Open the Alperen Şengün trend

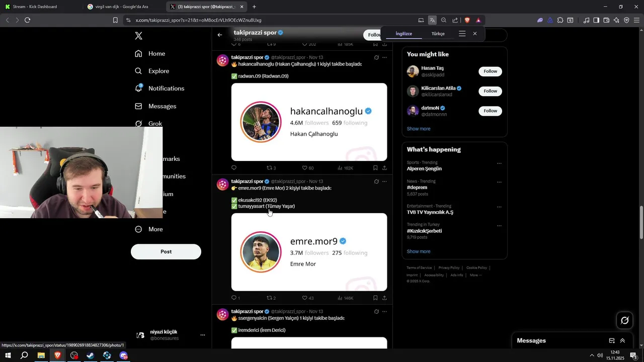[x=424, y=169]
